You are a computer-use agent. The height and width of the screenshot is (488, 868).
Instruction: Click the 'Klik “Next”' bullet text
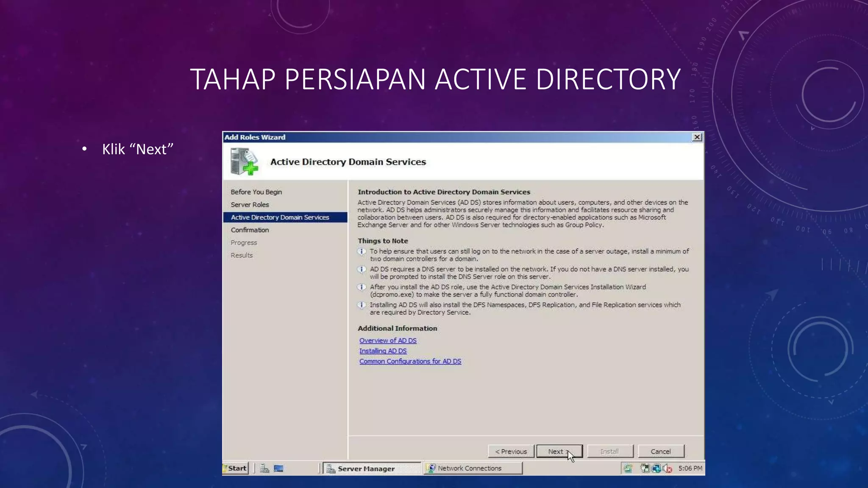click(x=137, y=149)
